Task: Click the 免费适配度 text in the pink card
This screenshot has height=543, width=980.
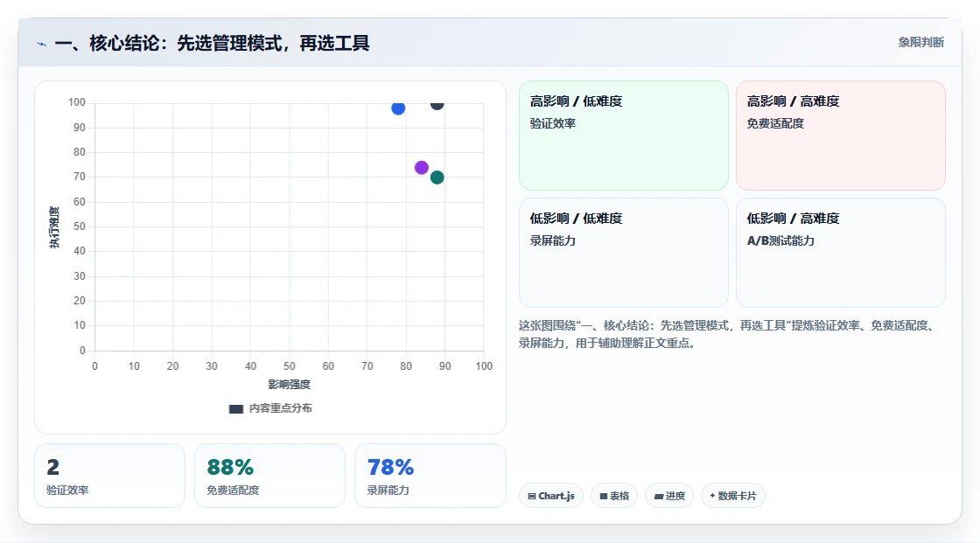Action: click(x=775, y=123)
